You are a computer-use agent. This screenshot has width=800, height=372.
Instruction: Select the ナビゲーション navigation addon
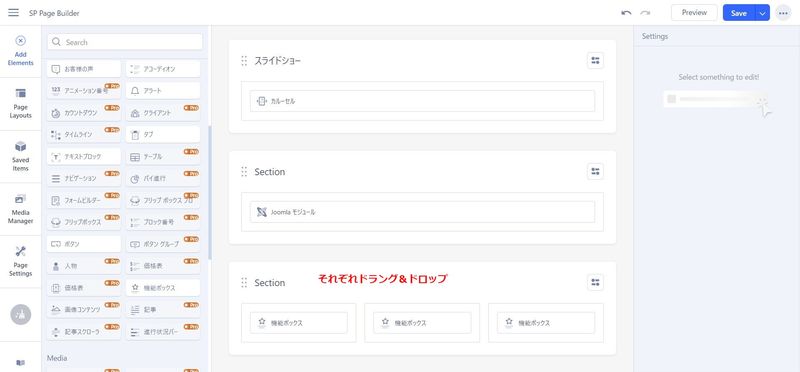(x=84, y=178)
